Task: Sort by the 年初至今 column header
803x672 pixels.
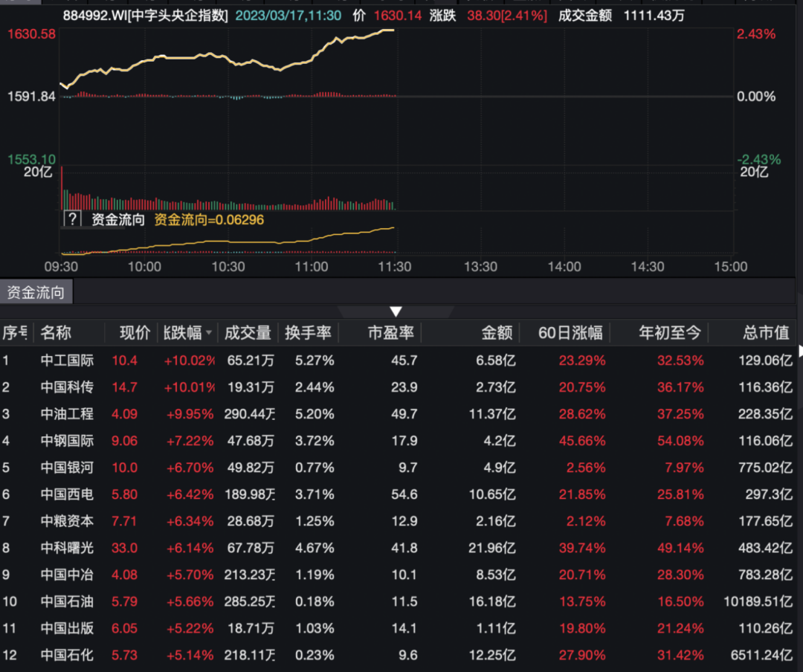Action: [x=670, y=333]
